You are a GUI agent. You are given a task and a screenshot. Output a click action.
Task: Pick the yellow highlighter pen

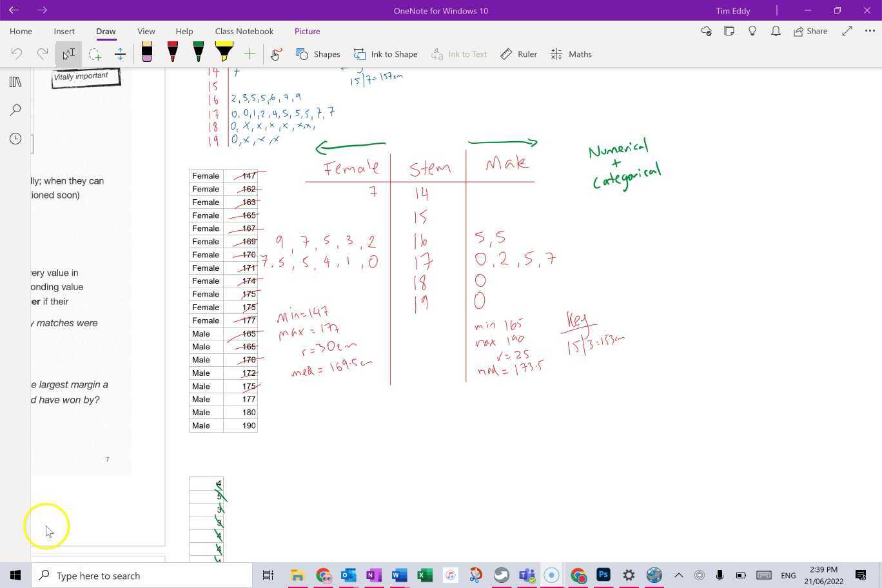224,53
